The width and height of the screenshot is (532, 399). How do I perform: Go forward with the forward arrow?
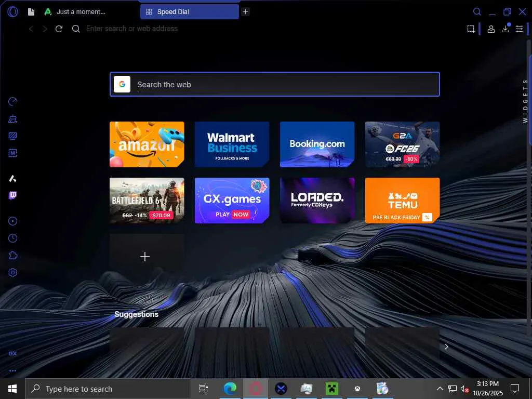pos(45,29)
